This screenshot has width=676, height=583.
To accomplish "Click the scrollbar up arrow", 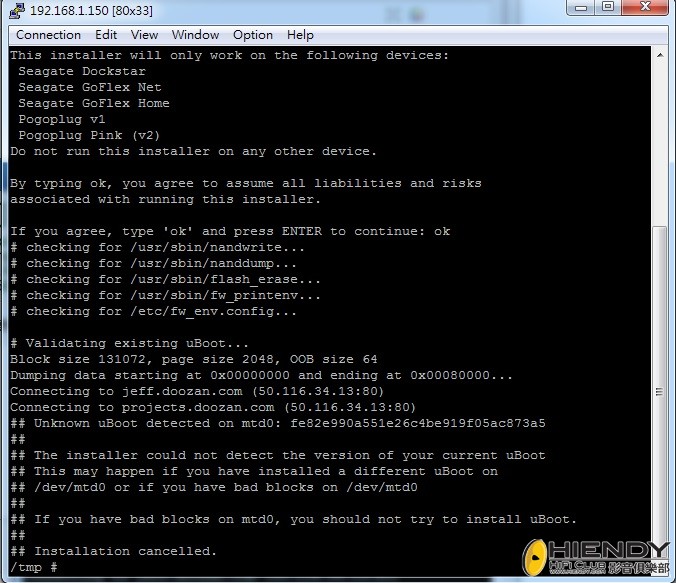I will [660, 56].
